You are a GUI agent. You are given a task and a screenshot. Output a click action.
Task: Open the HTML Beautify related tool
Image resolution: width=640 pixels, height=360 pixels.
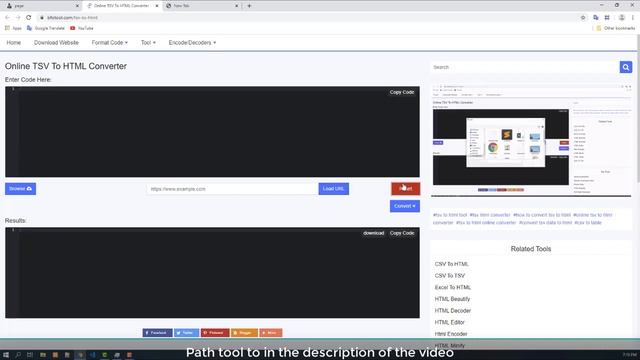point(452,299)
